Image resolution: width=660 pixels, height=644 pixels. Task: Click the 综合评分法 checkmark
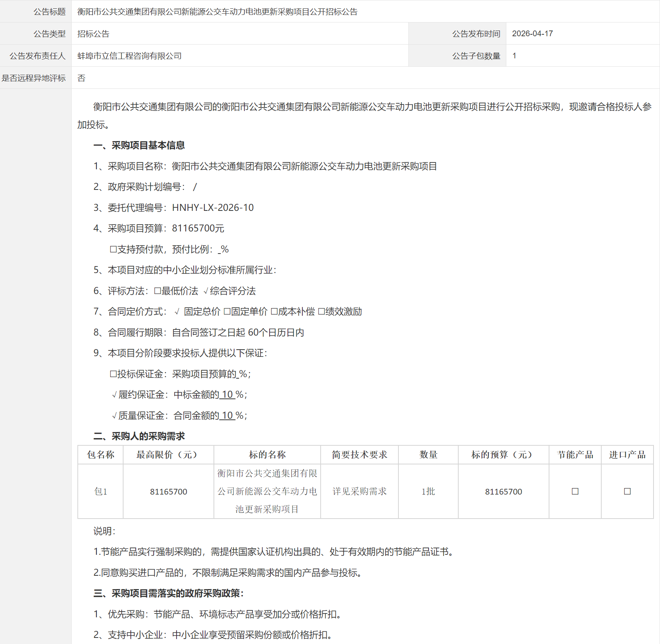(206, 291)
